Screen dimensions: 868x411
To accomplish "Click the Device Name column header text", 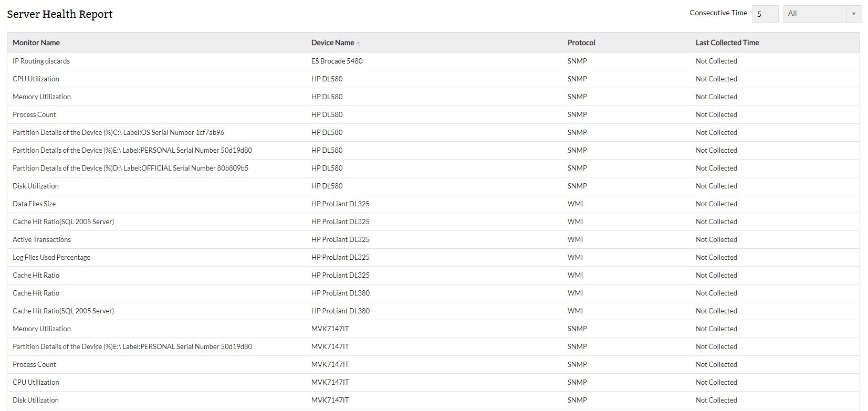I will pos(332,43).
